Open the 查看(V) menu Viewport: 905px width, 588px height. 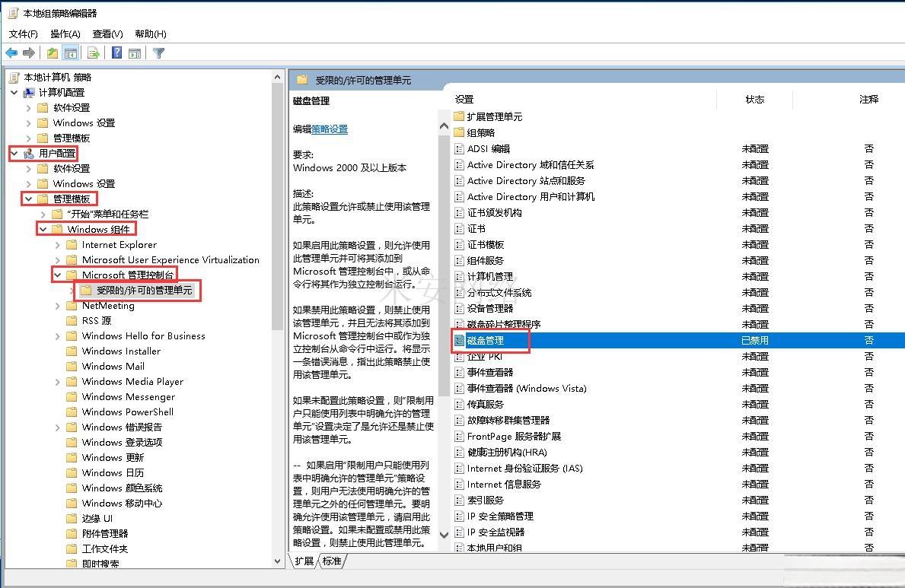[x=108, y=34]
